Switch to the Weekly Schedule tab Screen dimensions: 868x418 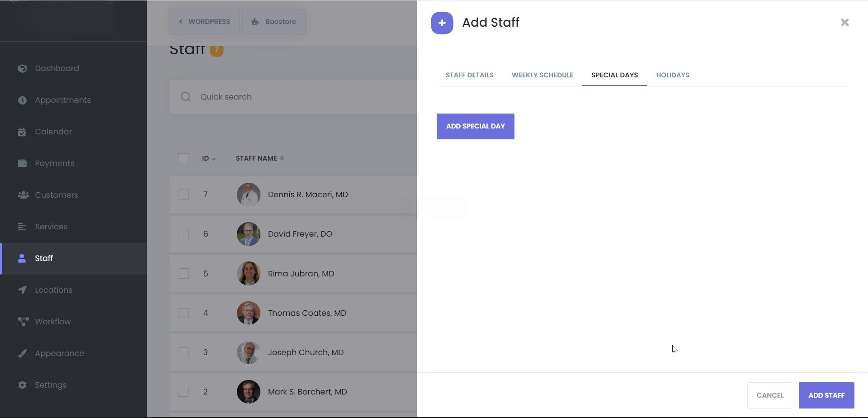point(542,75)
